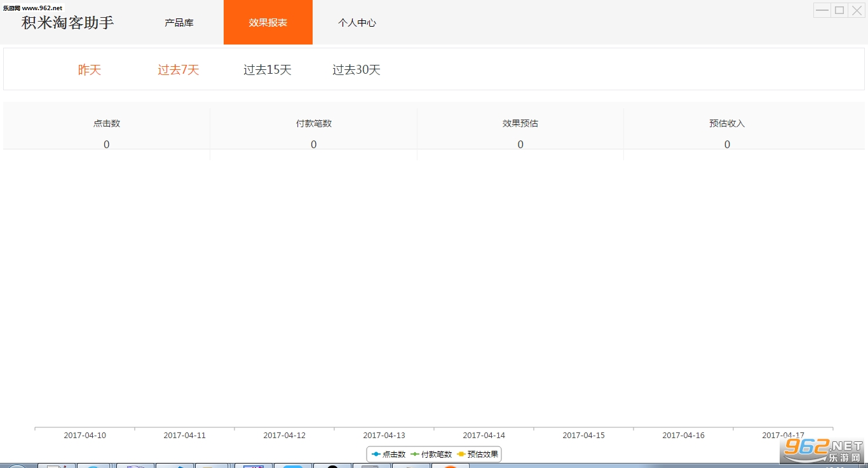Click the 付款笔数 statistic label
Viewport: 868px width, 468px height.
pyautogui.click(x=314, y=123)
